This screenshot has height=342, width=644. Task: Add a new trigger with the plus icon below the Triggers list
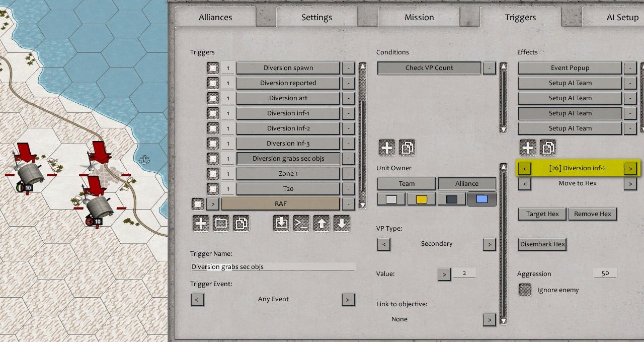[201, 224]
